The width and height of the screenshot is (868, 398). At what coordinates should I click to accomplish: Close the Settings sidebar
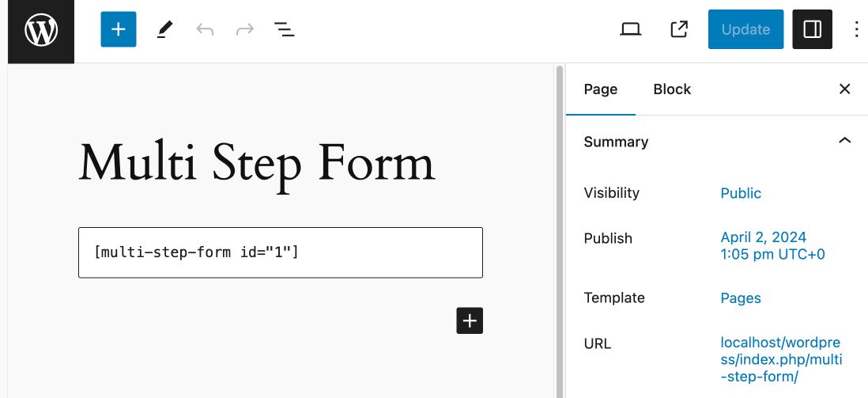click(x=844, y=89)
